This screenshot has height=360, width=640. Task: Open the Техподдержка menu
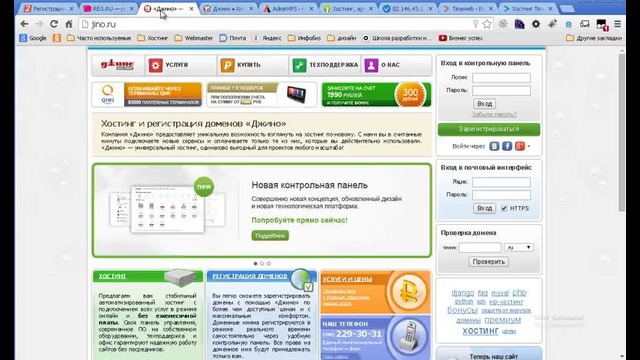pyautogui.click(x=333, y=65)
